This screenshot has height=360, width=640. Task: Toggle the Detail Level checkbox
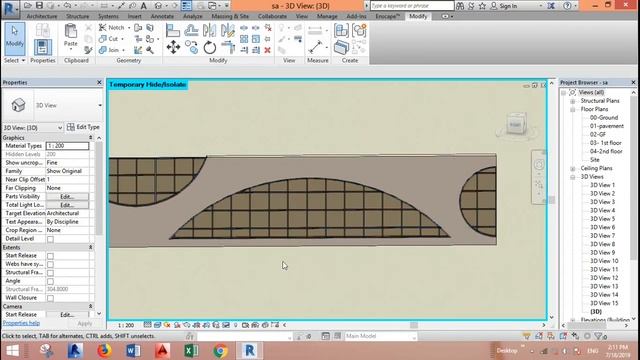click(50, 239)
